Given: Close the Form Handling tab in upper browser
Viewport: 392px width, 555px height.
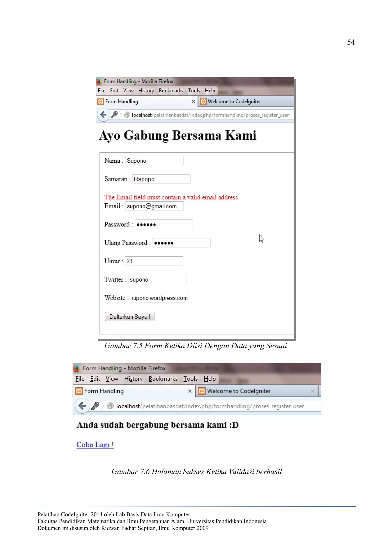Looking at the screenshot, I should pos(193,102).
